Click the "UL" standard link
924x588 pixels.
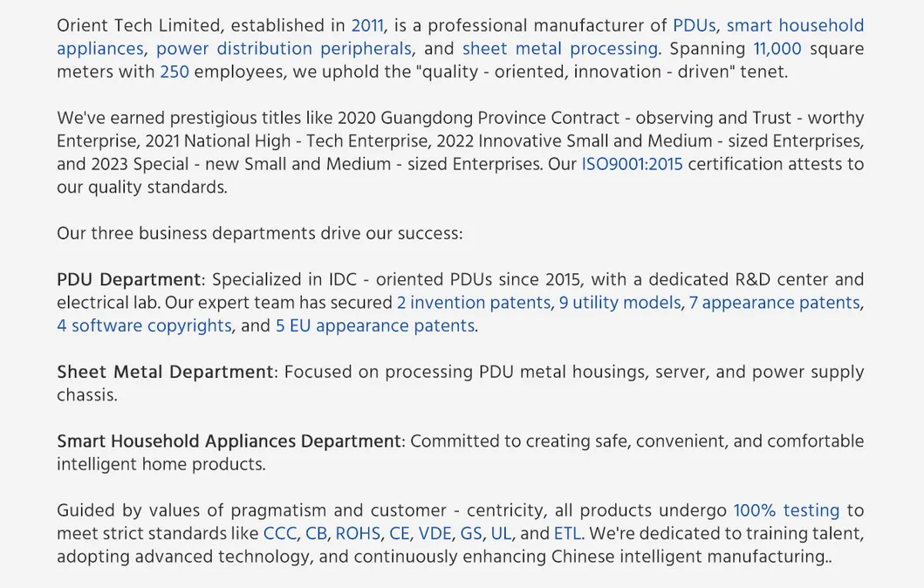click(x=501, y=533)
